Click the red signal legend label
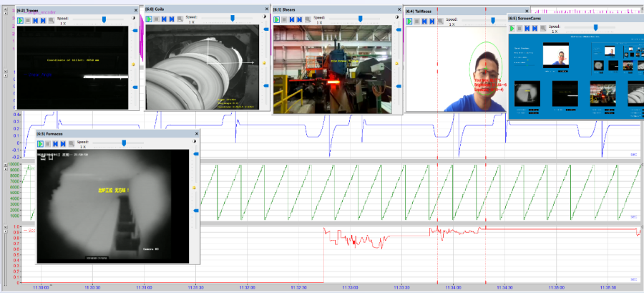This screenshot has width=644, height=293. click(x=31, y=231)
